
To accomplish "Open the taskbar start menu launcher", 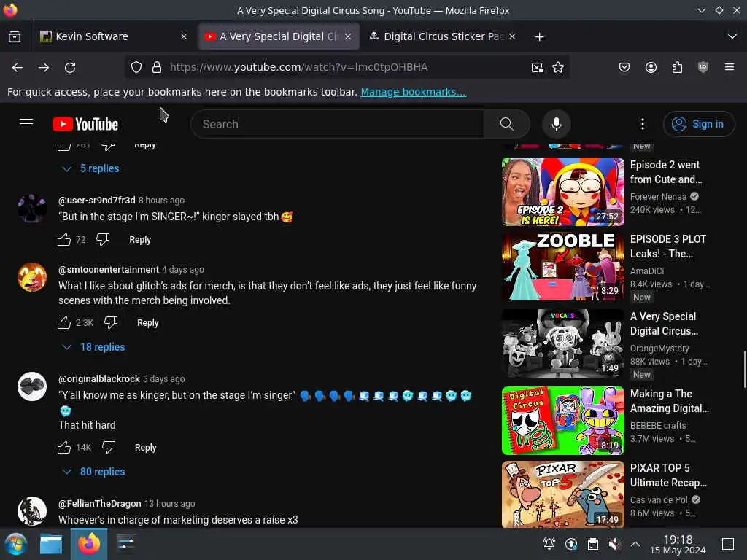I will (15, 544).
